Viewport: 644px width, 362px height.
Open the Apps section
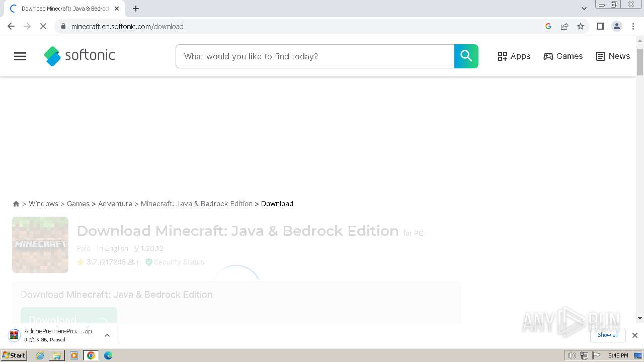514,56
